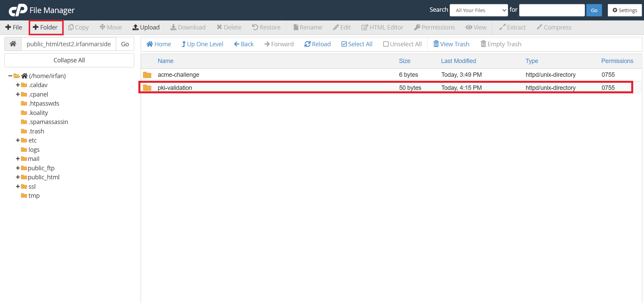The image size is (644, 303).
Task: Sort by Size column header
Action: click(x=404, y=61)
